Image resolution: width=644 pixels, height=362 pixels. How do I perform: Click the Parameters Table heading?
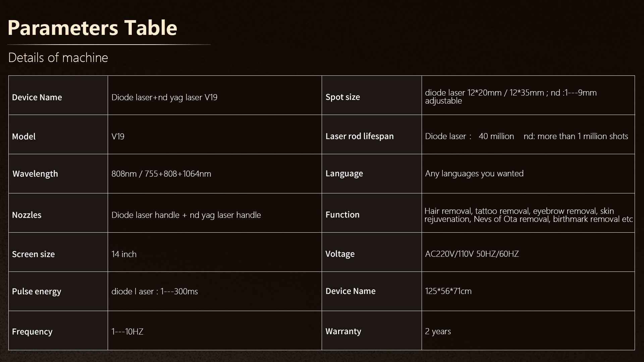[92, 28]
